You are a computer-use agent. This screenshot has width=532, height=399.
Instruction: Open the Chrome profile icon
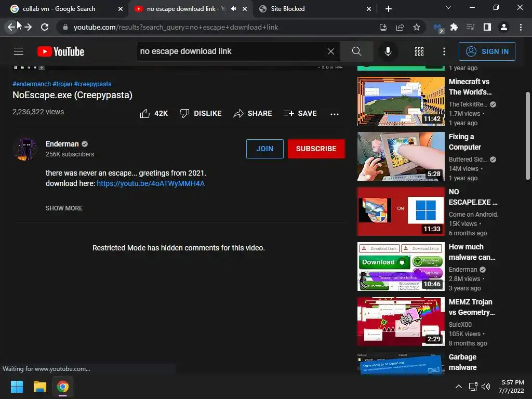click(504, 27)
